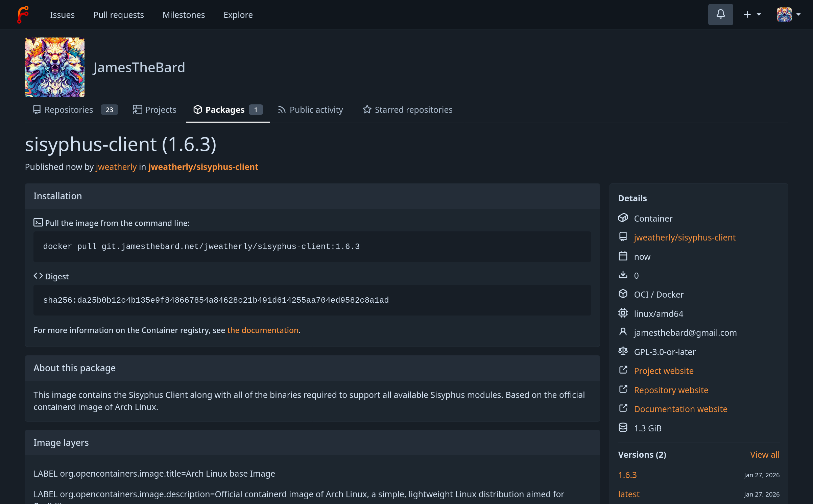Go to Pull requests page
Screen dimensions: 813x504
[x=118, y=15]
